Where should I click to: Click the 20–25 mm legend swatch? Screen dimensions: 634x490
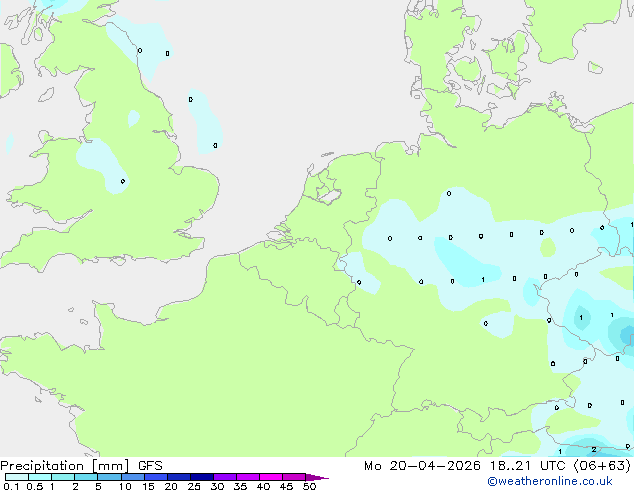(x=179, y=477)
